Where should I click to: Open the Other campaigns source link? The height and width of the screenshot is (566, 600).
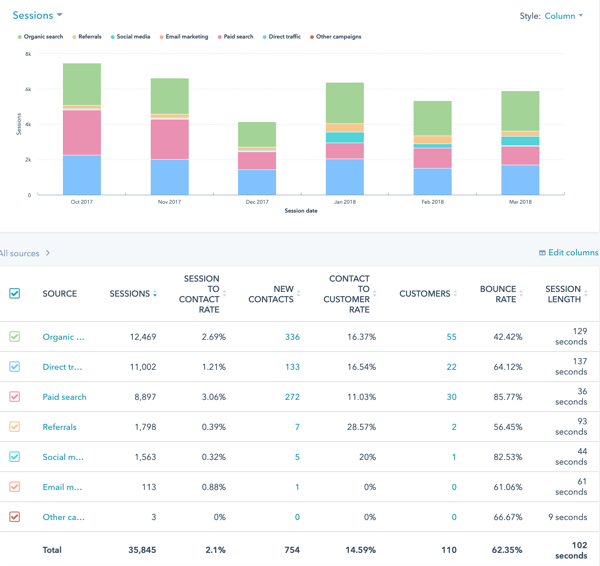pyautogui.click(x=64, y=517)
